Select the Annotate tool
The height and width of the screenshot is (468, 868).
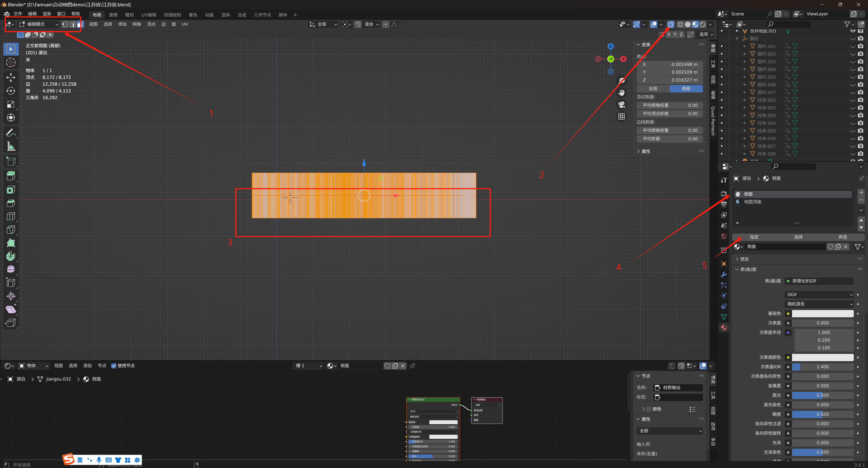(11, 133)
